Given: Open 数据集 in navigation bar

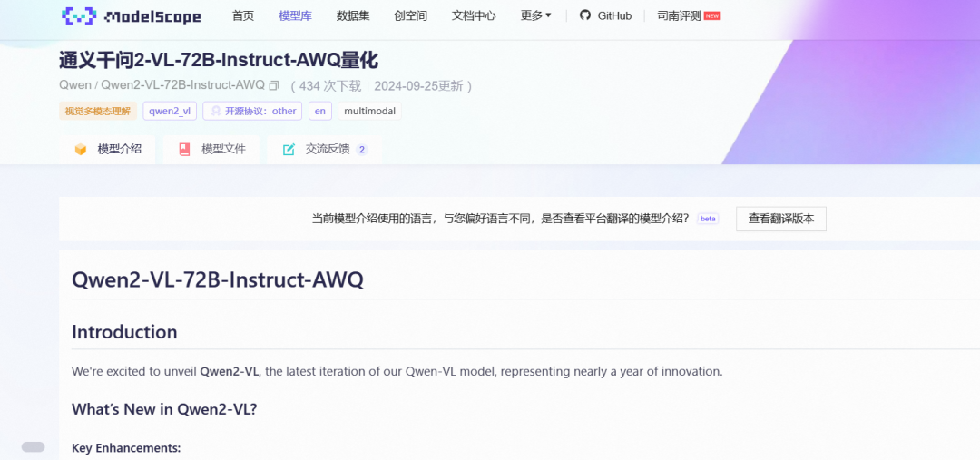Looking at the screenshot, I should click(x=353, y=15).
